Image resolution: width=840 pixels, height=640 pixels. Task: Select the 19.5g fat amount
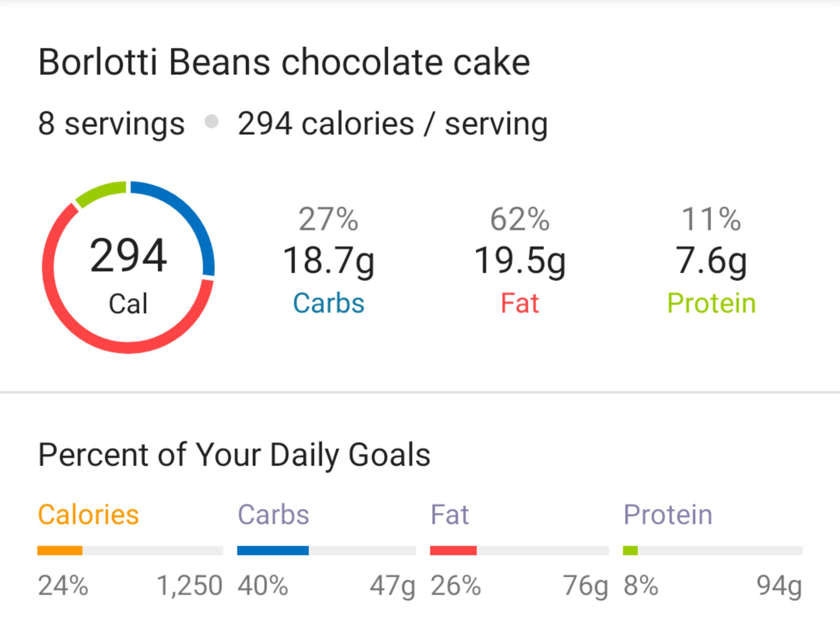pos(520,261)
